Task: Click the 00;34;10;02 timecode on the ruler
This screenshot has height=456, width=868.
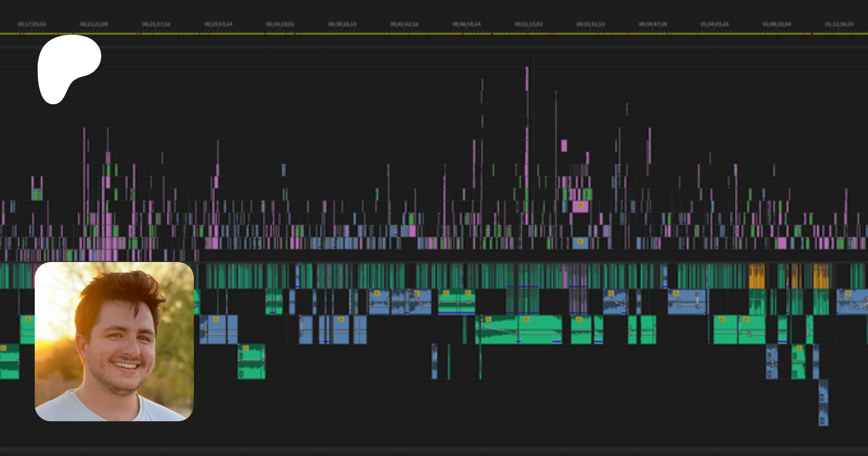Action: (x=280, y=24)
